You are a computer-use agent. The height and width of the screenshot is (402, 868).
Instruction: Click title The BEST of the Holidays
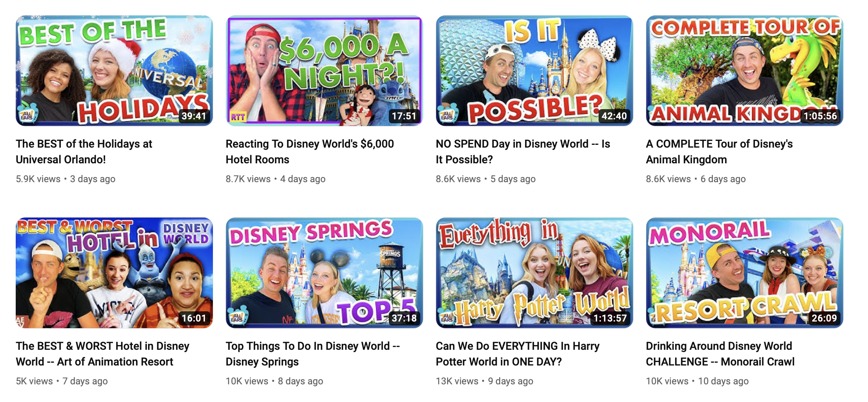(84, 152)
